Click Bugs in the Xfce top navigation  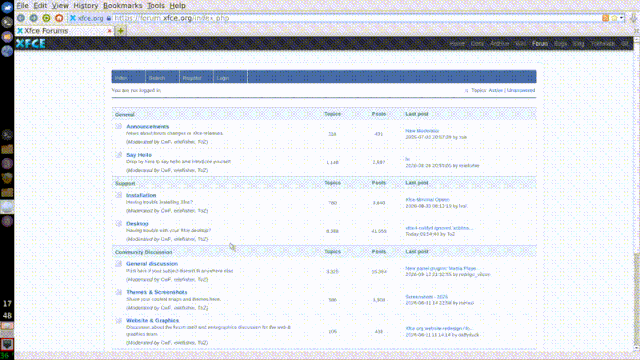coord(560,44)
